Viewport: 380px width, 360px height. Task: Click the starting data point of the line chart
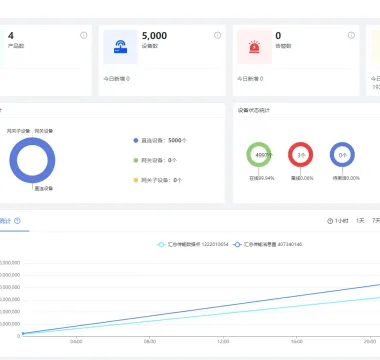[x=23, y=333]
